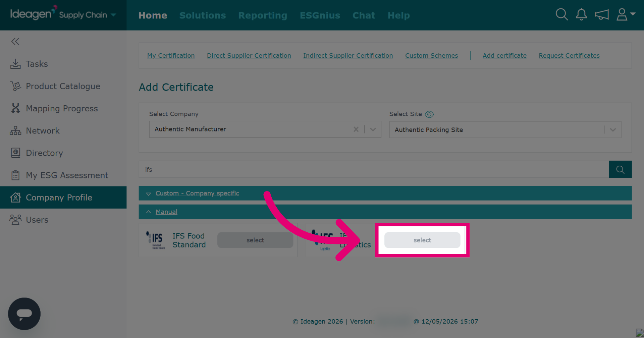Collapse the sidebar with double chevron
The image size is (644, 338).
[x=15, y=41]
